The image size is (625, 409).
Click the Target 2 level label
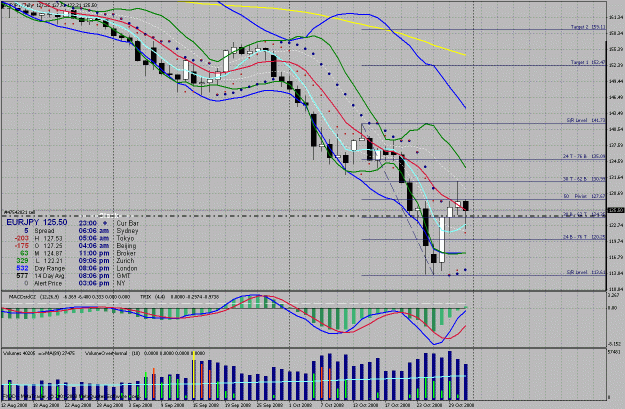pos(588,27)
